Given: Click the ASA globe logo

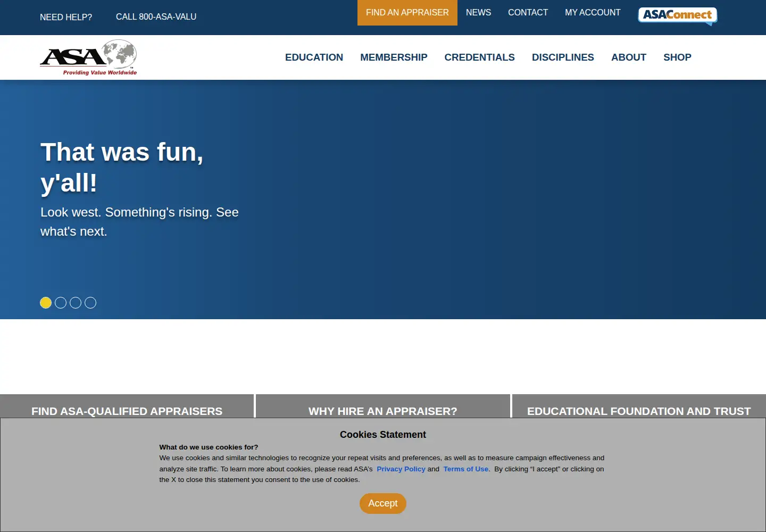Looking at the screenshot, I should pyautogui.click(x=88, y=57).
